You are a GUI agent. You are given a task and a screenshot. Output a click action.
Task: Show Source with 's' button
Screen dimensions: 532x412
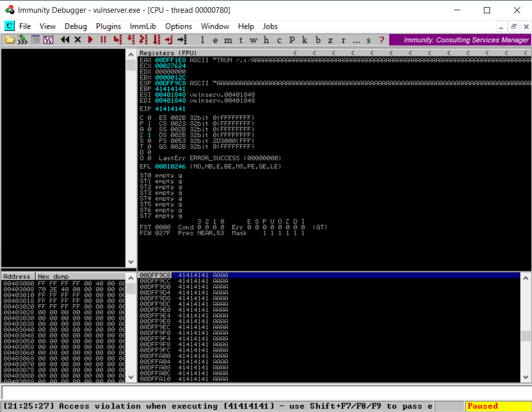(369, 40)
